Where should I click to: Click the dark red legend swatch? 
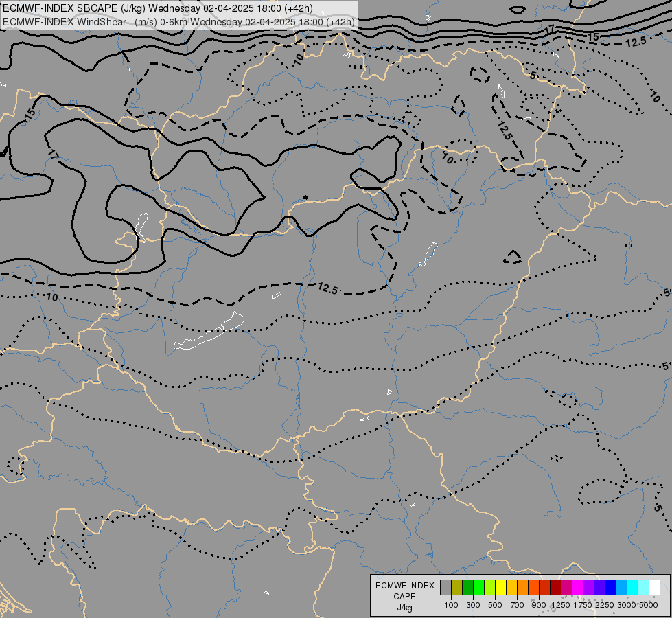click(x=555, y=587)
